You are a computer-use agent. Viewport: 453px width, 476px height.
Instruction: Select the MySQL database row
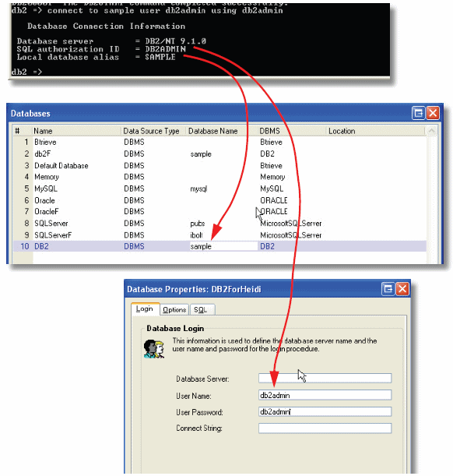pyautogui.click(x=219, y=189)
